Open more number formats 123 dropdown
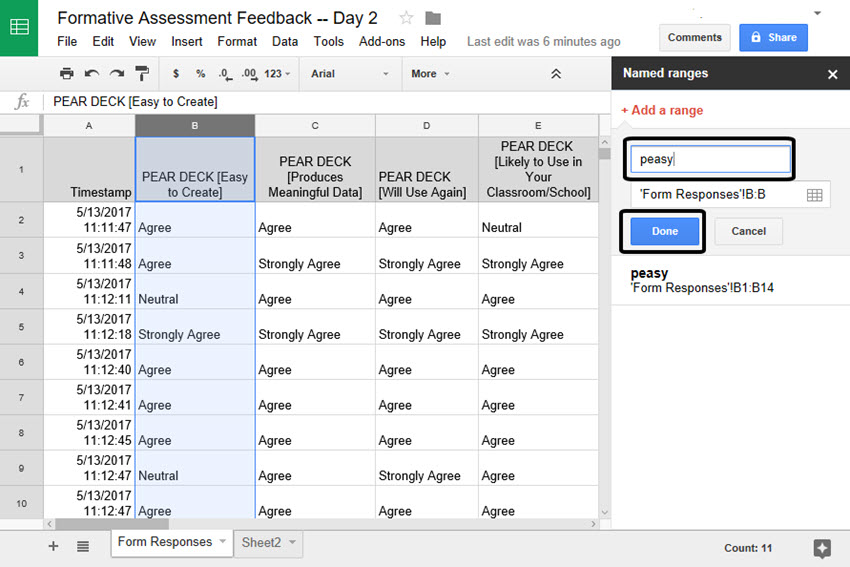850x567 pixels. (x=277, y=74)
